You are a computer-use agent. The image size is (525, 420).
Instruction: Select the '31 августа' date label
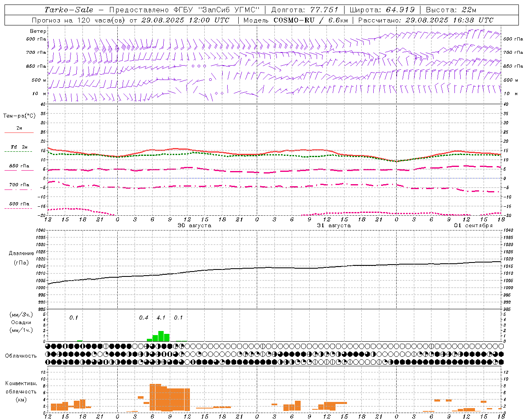(334, 226)
